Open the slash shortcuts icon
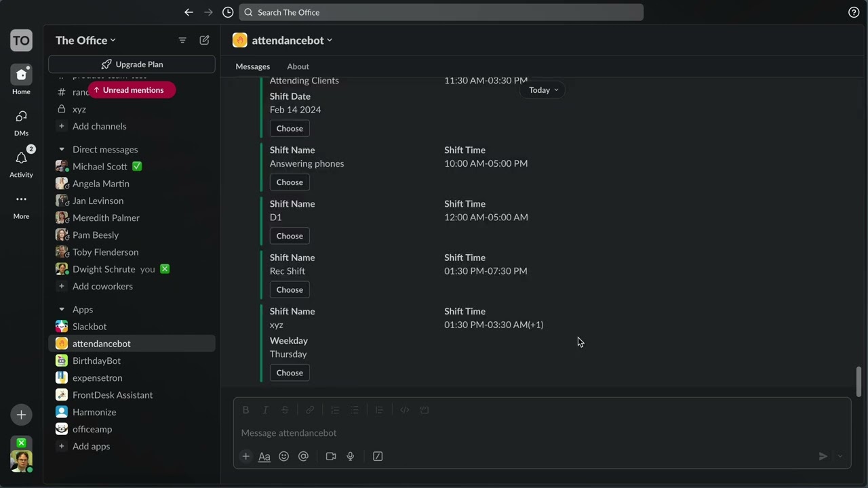The image size is (868, 488). coord(378,456)
